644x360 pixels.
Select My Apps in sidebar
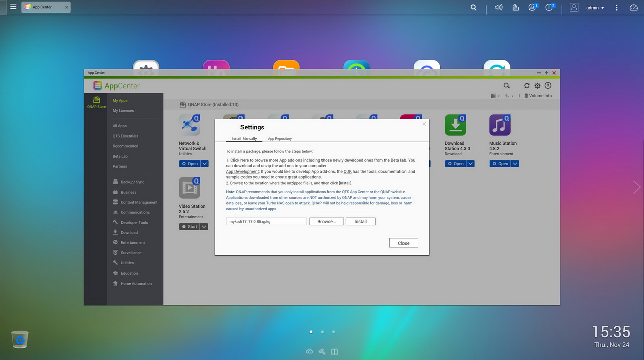pos(120,101)
